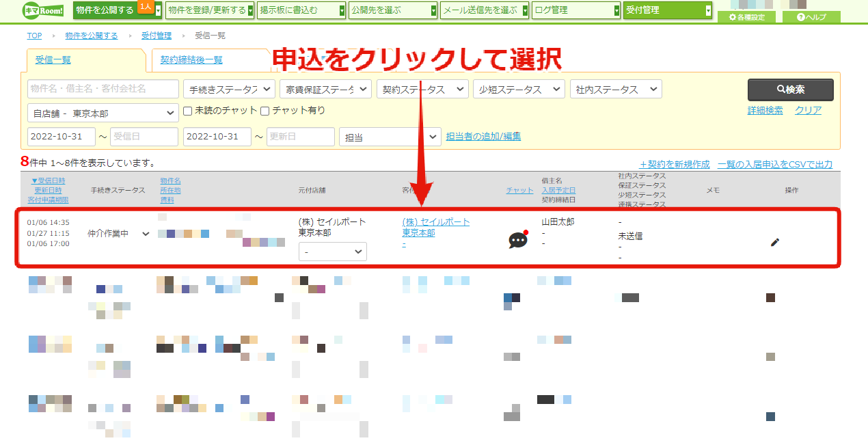This screenshot has height=445, width=868.
Task: Click 一覧の入居申込をCSVで出力 link
Action: [x=775, y=165]
